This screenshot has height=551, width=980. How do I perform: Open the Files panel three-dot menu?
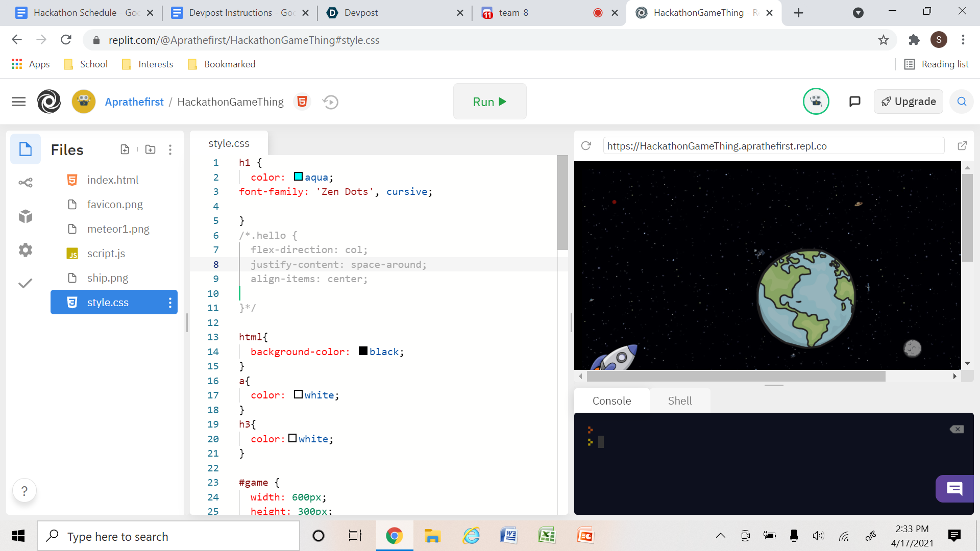tap(170, 149)
